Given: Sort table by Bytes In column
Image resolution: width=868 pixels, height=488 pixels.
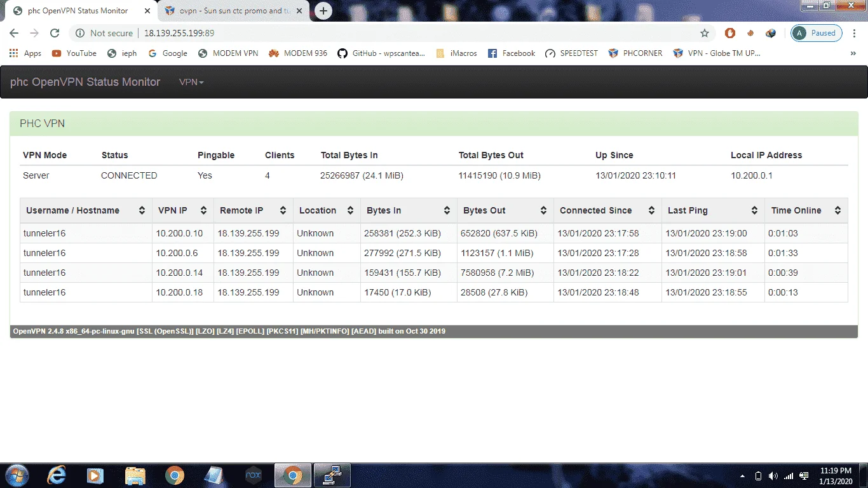Looking at the screenshot, I should tap(409, 210).
